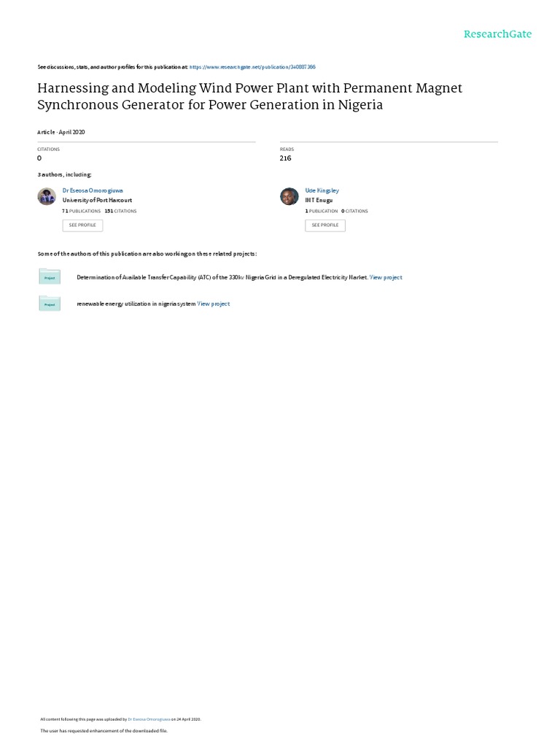Click University of Port Harcourt affiliation

[97, 200]
